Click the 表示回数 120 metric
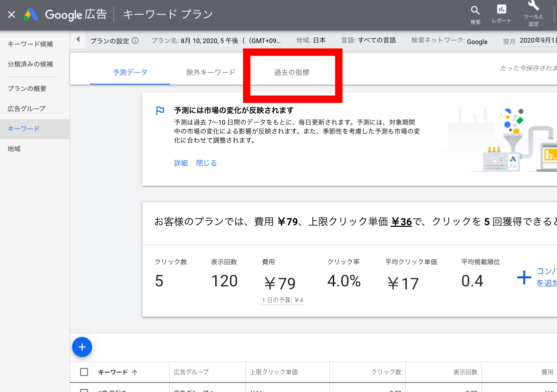The height and width of the screenshot is (392, 557). point(224,274)
